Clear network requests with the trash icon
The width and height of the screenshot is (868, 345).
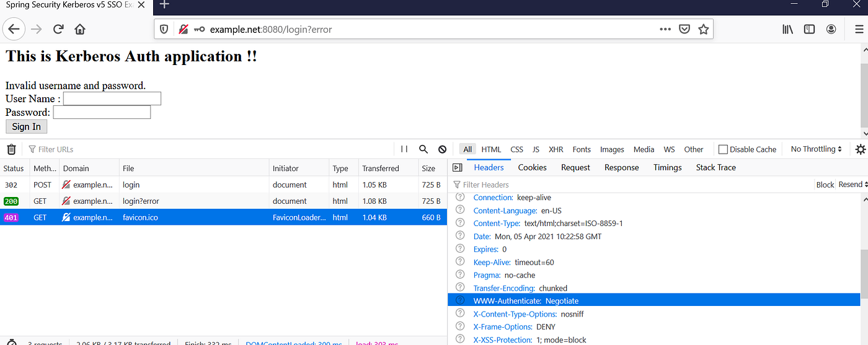(x=11, y=149)
